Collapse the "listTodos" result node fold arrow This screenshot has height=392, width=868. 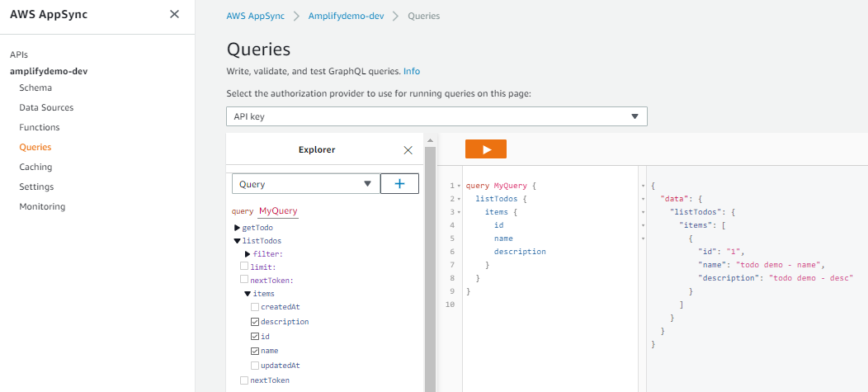point(643,212)
